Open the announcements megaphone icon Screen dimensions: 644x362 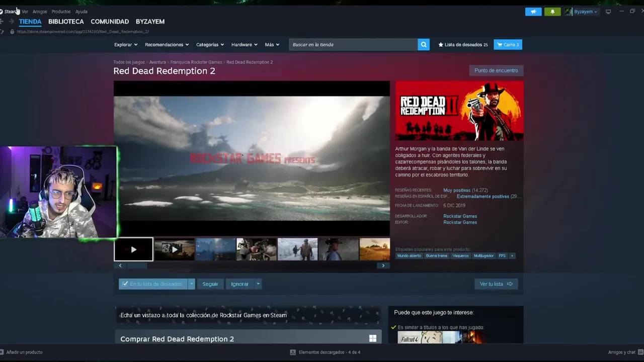tap(533, 12)
